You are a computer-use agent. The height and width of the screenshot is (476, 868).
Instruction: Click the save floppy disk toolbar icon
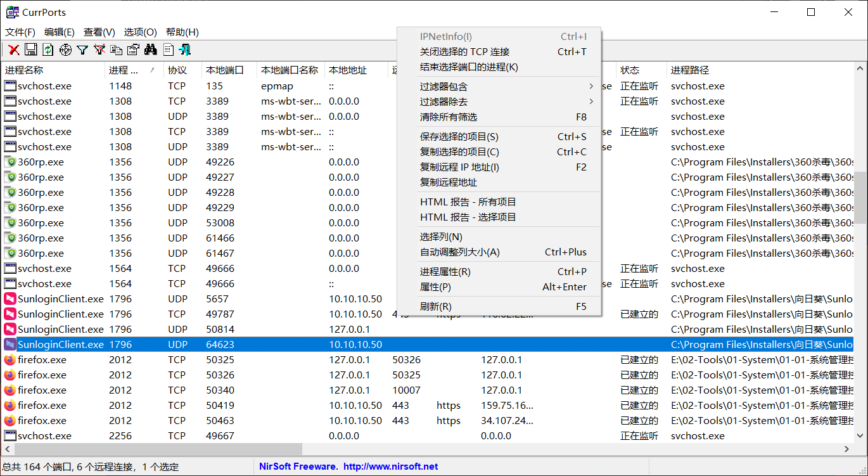(30, 49)
